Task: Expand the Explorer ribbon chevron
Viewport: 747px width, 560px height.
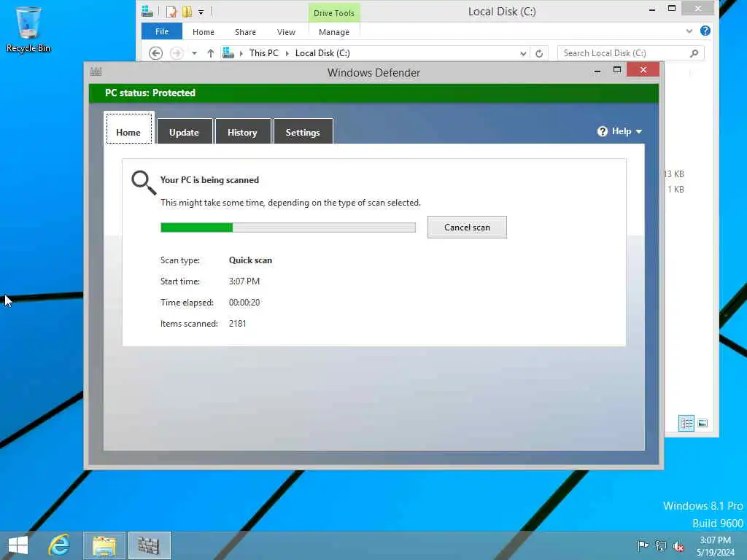Action: (x=689, y=31)
